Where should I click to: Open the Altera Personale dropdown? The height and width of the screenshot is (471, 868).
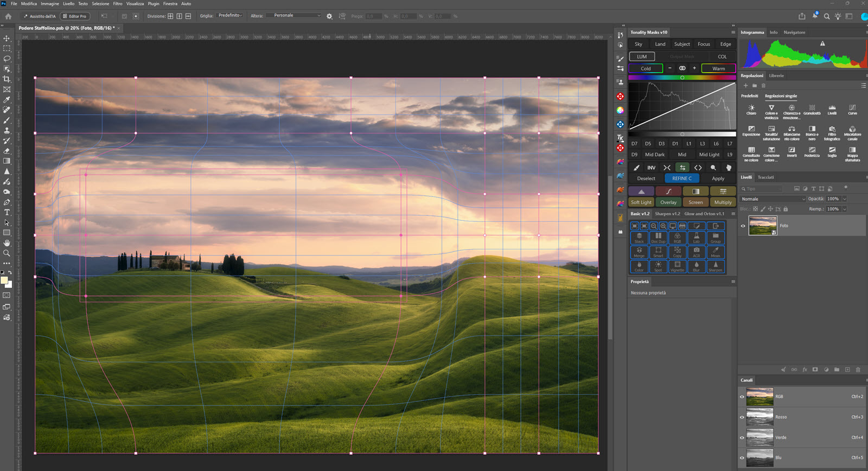[x=293, y=16]
